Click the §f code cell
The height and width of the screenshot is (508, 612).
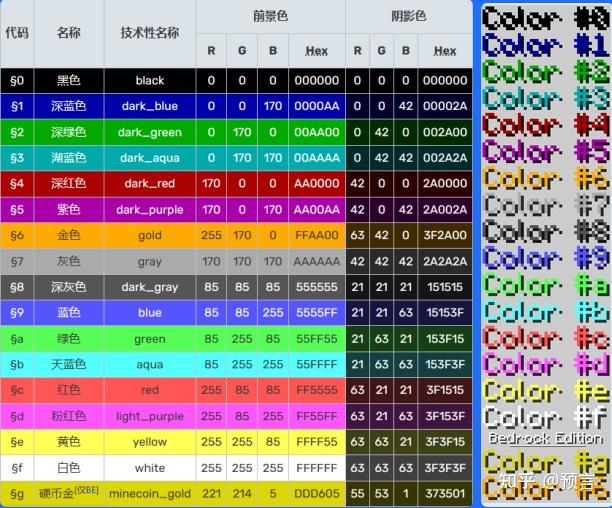click(x=17, y=468)
